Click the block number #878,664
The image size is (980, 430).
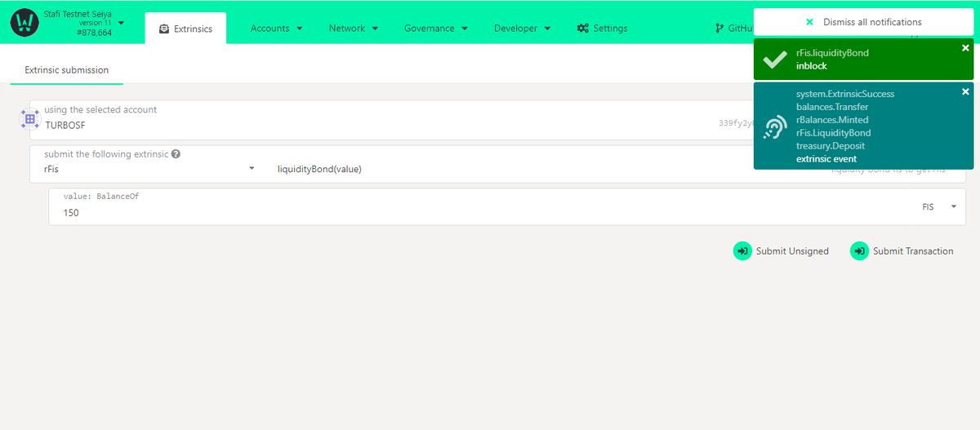tap(93, 33)
